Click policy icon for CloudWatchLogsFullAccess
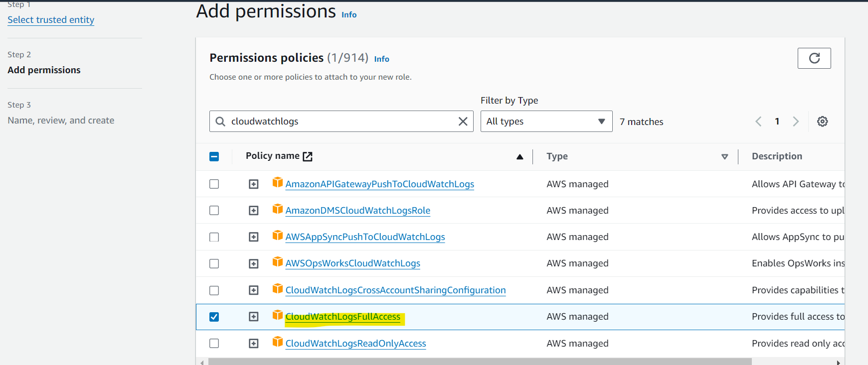The width and height of the screenshot is (868, 365). click(278, 315)
